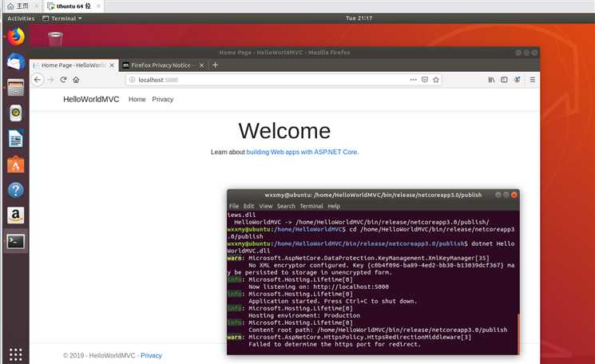
Task: Open the Help icon in dock
Action: click(x=15, y=190)
